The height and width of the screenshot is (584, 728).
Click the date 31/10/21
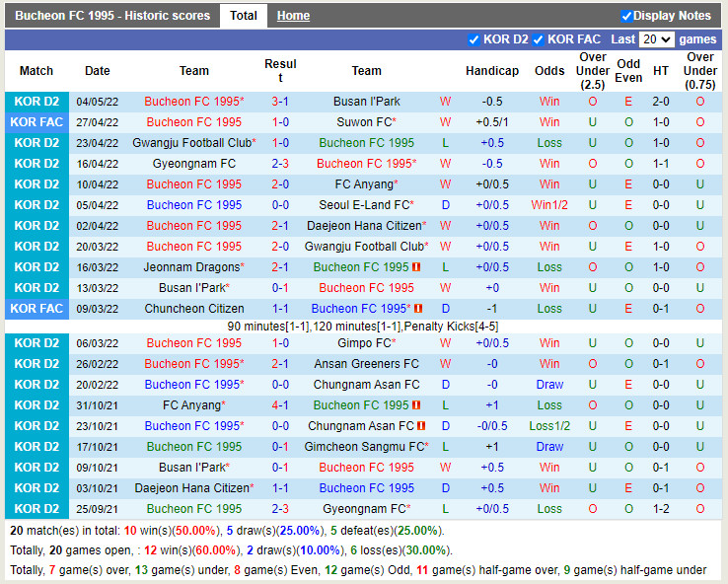coord(97,405)
